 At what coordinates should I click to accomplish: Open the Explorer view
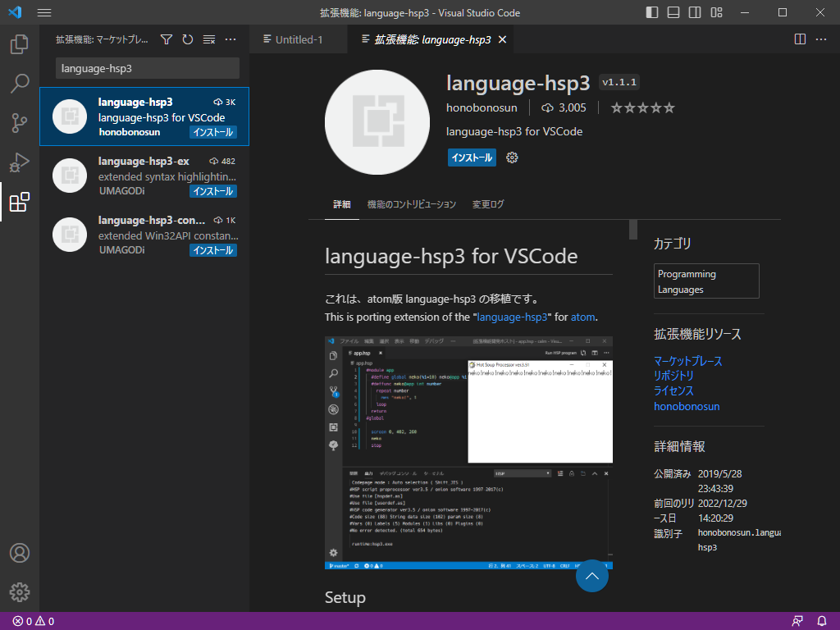click(19, 44)
